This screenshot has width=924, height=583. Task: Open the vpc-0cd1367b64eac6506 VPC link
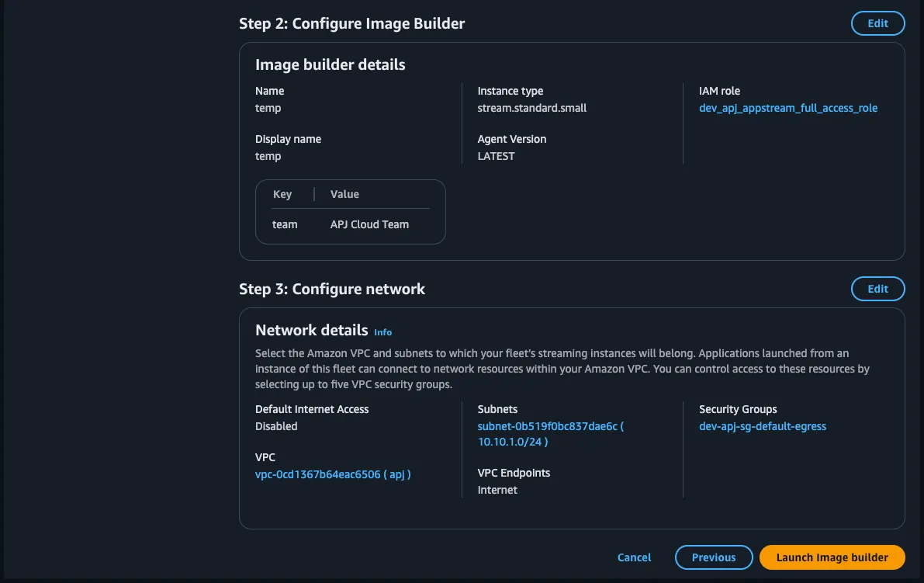coord(333,474)
